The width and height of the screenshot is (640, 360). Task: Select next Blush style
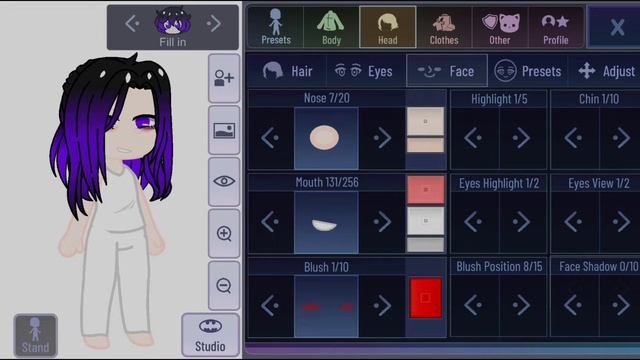point(382,306)
